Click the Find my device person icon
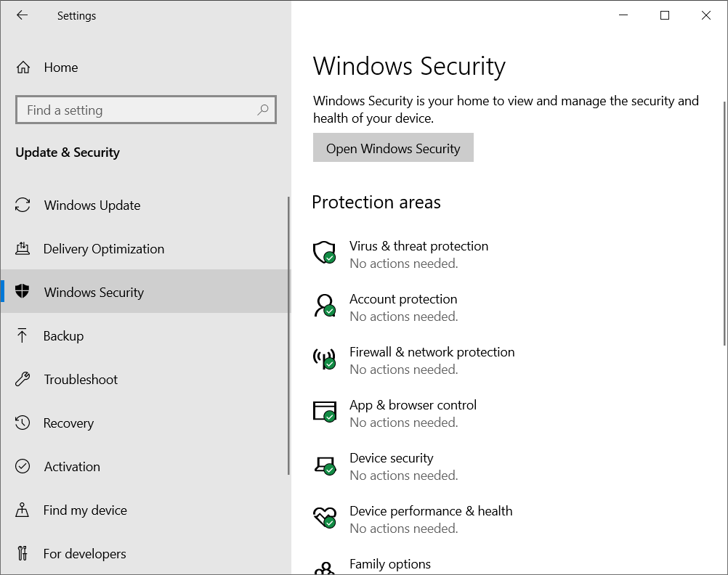The image size is (728, 575). (23, 510)
